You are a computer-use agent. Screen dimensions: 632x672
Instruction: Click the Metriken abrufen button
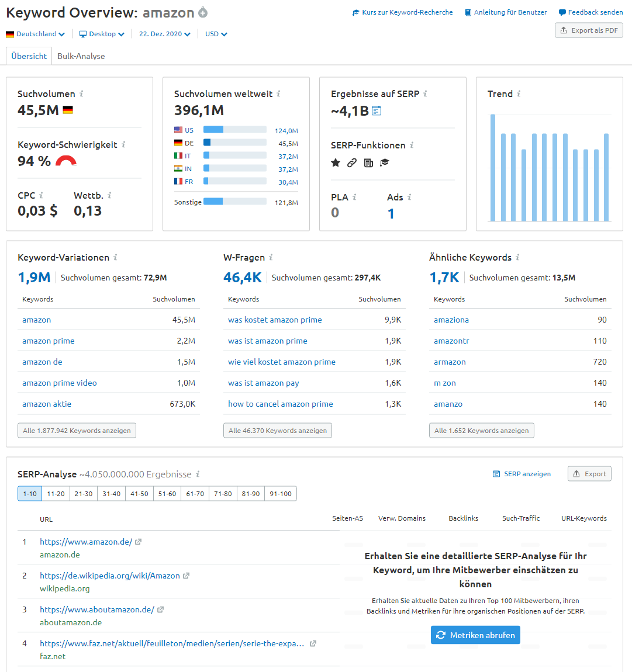click(475, 635)
